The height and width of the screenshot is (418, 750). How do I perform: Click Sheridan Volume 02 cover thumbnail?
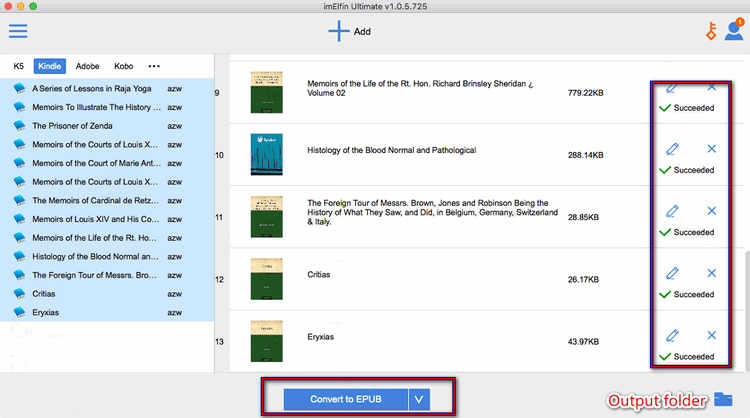point(266,92)
